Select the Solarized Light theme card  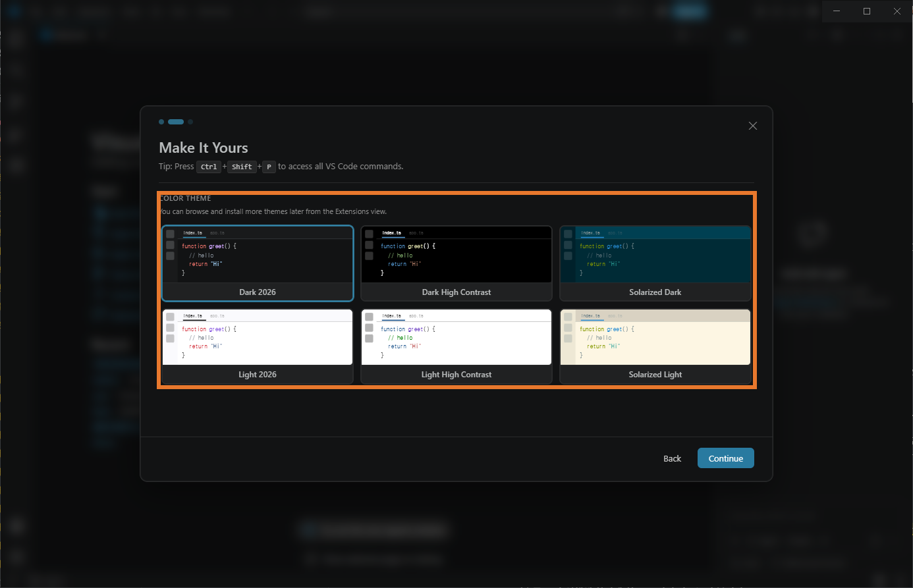click(655, 346)
